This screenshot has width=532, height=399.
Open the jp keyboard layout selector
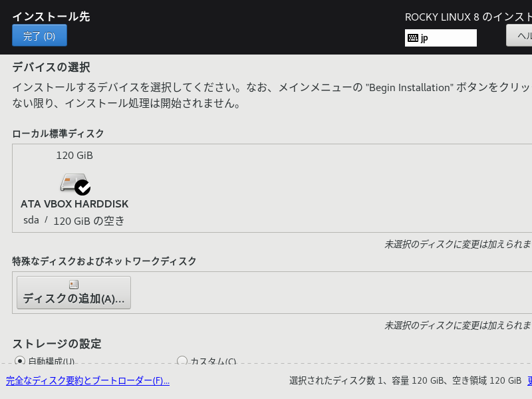click(x=441, y=38)
